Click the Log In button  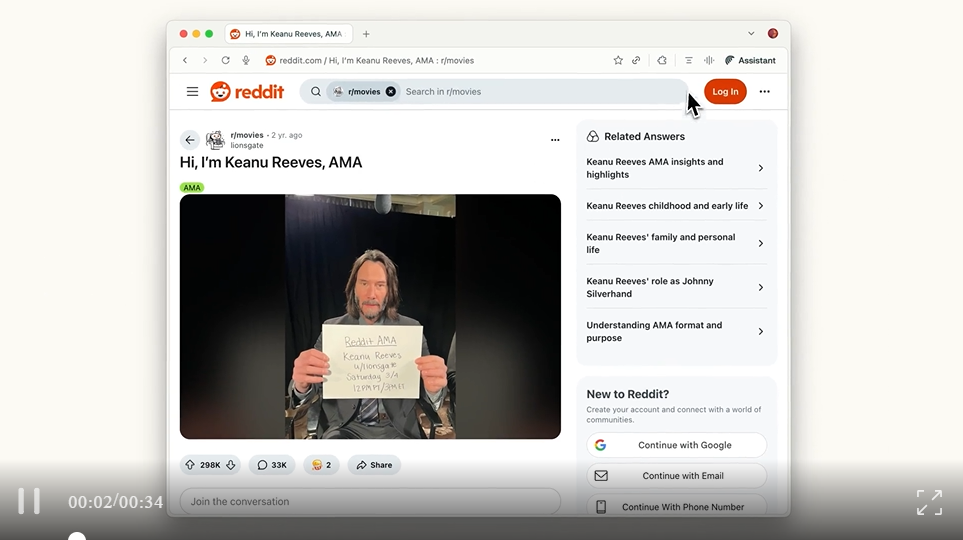(725, 92)
